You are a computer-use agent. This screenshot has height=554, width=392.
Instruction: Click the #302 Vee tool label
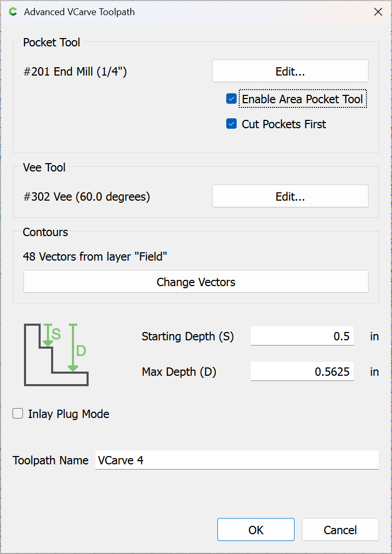click(87, 196)
